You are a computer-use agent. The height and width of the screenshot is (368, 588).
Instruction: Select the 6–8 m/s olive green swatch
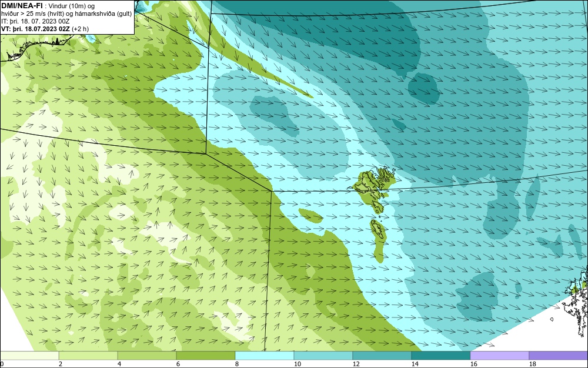click(x=205, y=355)
